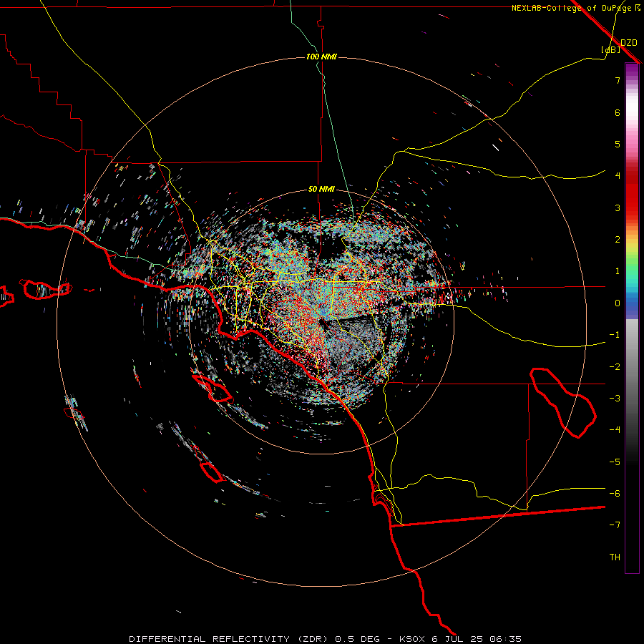The image size is (644, 644).
Task: Click the 0 dB scale label
Action: point(618,303)
